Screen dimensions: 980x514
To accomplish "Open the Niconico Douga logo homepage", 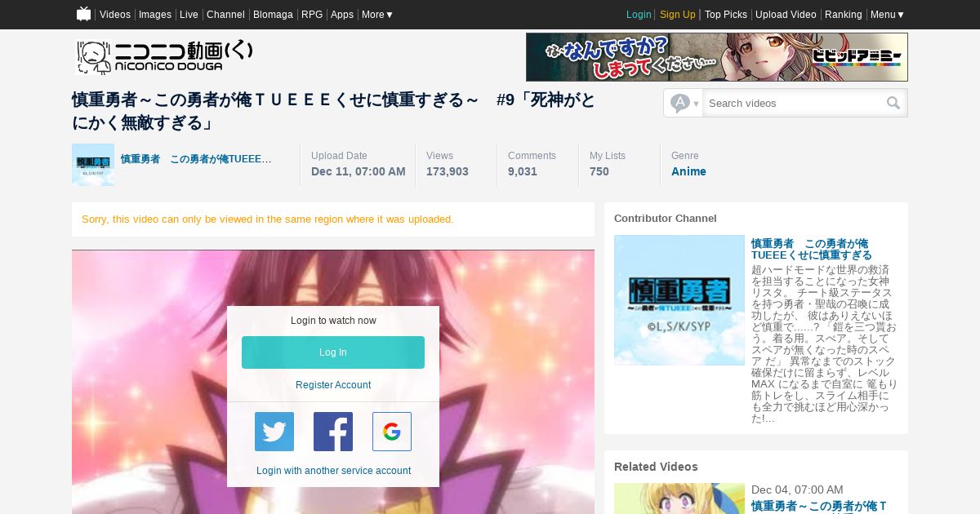I will pyautogui.click(x=165, y=57).
